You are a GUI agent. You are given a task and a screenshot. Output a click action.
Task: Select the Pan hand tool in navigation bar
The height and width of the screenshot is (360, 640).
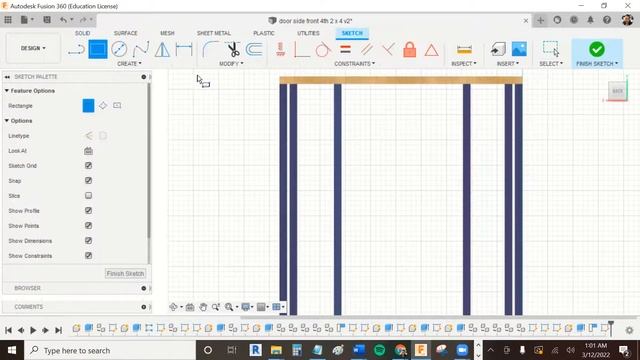tap(203, 307)
